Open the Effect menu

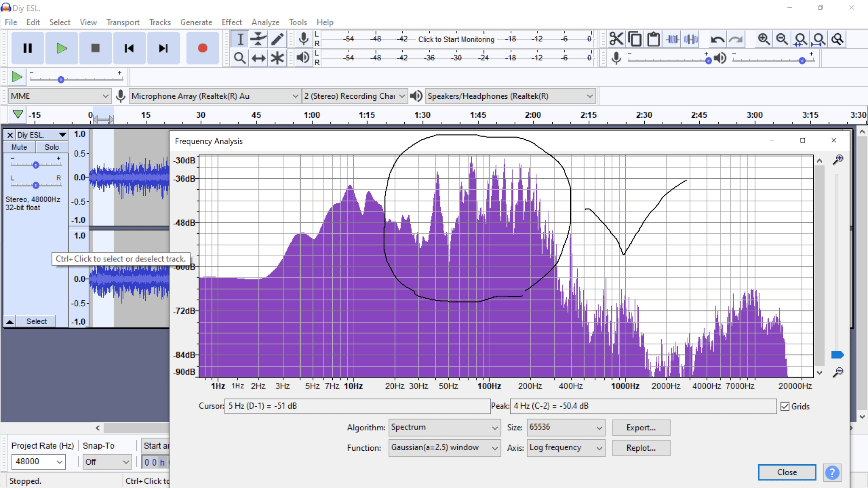tap(232, 22)
